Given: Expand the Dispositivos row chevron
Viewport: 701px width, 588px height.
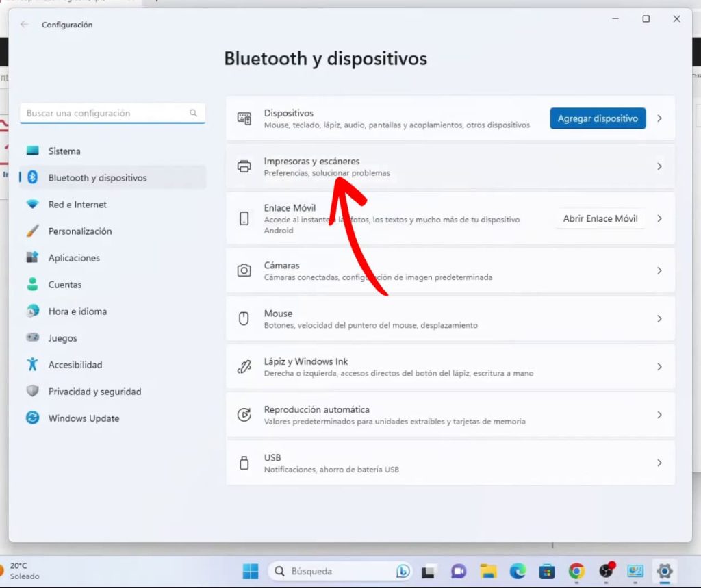Looking at the screenshot, I should point(659,118).
